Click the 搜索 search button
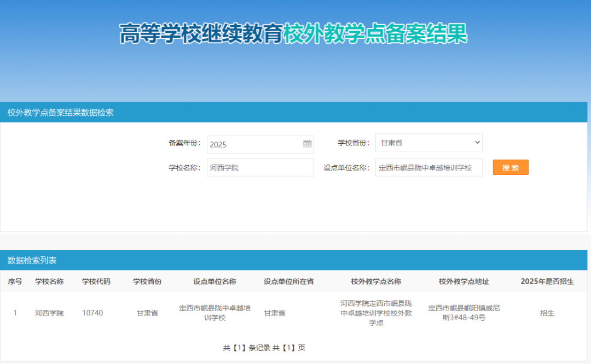591x364 pixels. pyautogui.click(x=510, y=167)
